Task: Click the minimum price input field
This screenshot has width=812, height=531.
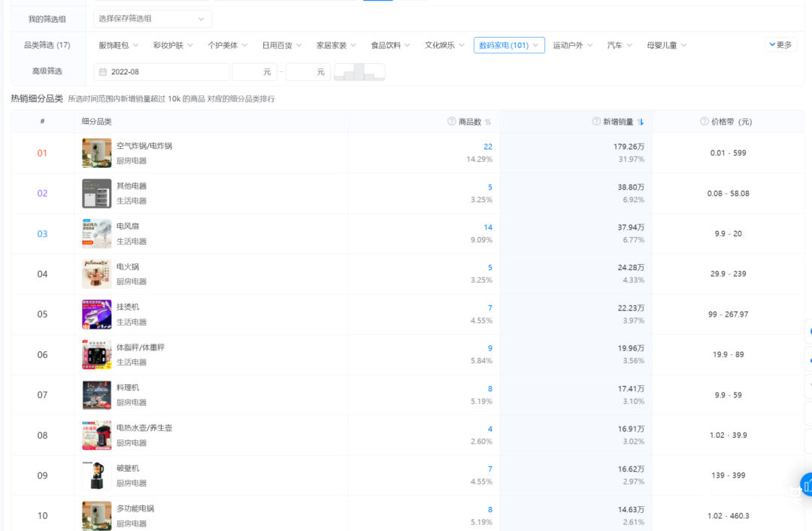Action: coord(254,72)
